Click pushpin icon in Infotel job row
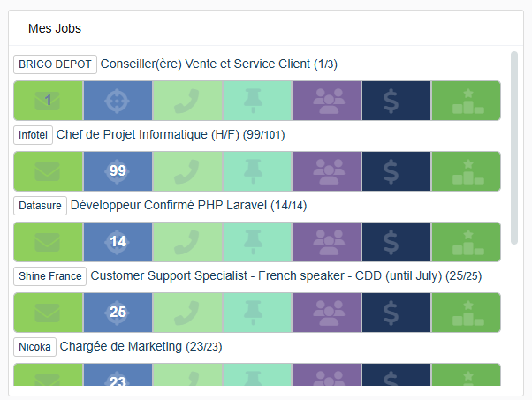Screen dimensions: 532x400 257,171
